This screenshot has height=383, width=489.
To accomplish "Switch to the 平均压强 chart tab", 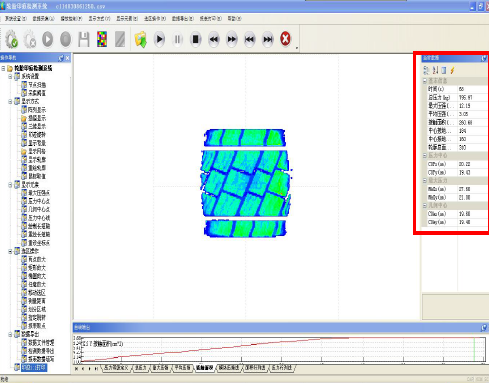I will tap(183, 368).
